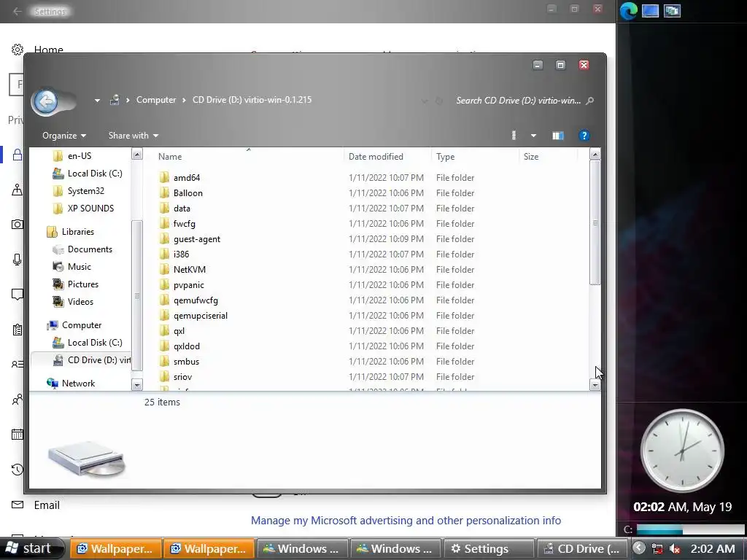Screen dimensions: 747x560
Task: Open recent locations dropdown beside back arrow
Action: coord(97,101)
